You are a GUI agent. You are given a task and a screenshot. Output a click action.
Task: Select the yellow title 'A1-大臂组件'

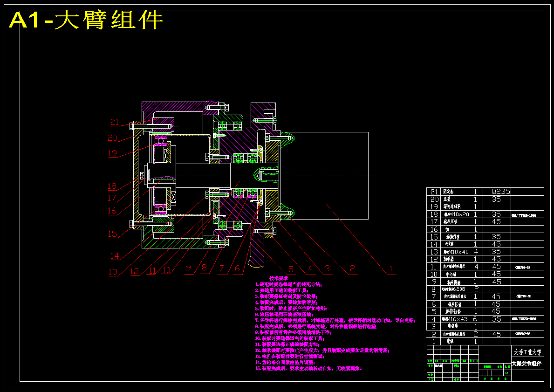[86, 20]
